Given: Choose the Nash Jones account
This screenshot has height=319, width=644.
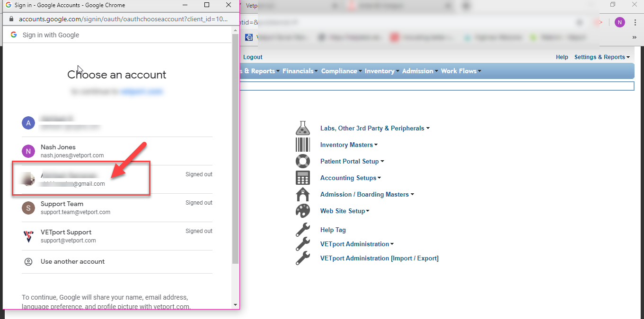Looking at the screenshot, I should tap(117, 151).
